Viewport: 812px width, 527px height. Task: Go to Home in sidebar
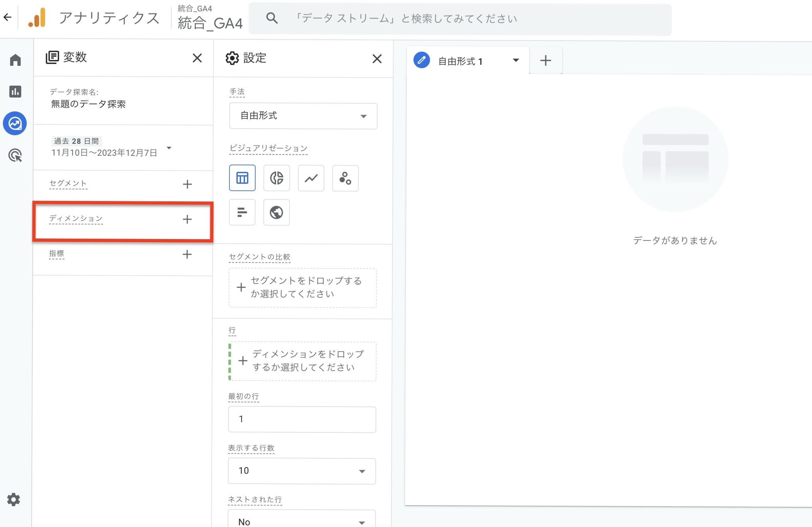15,60
